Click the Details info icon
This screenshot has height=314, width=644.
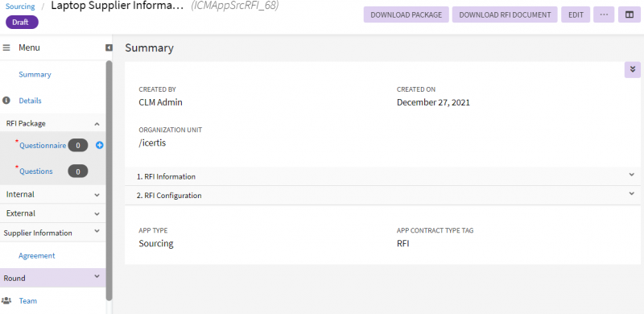pyautogui.click(x=6, y=101)
